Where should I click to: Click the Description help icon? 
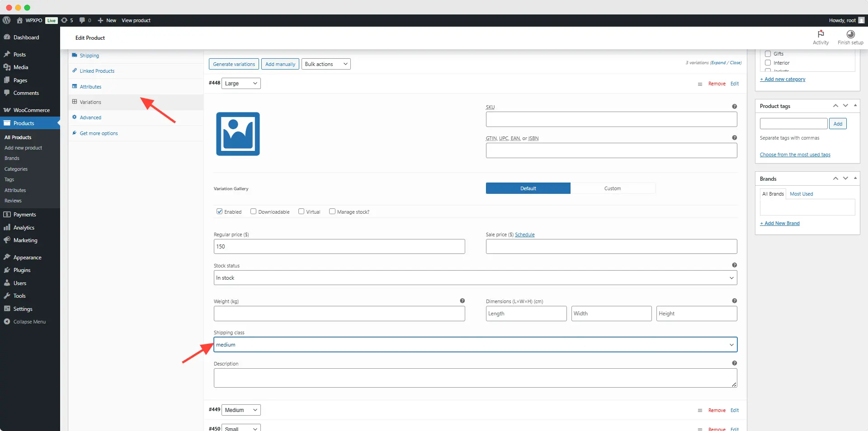[734, 363]
